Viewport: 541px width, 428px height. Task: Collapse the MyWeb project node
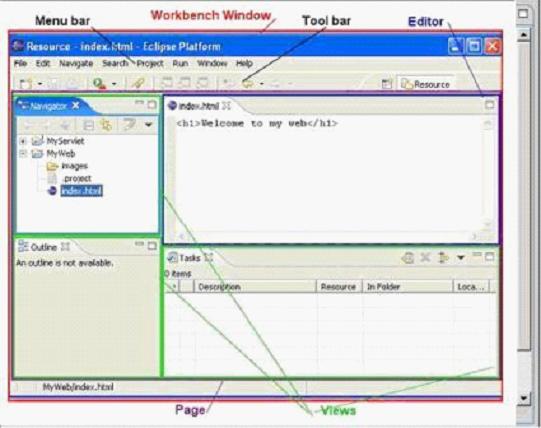click(23, 154)
